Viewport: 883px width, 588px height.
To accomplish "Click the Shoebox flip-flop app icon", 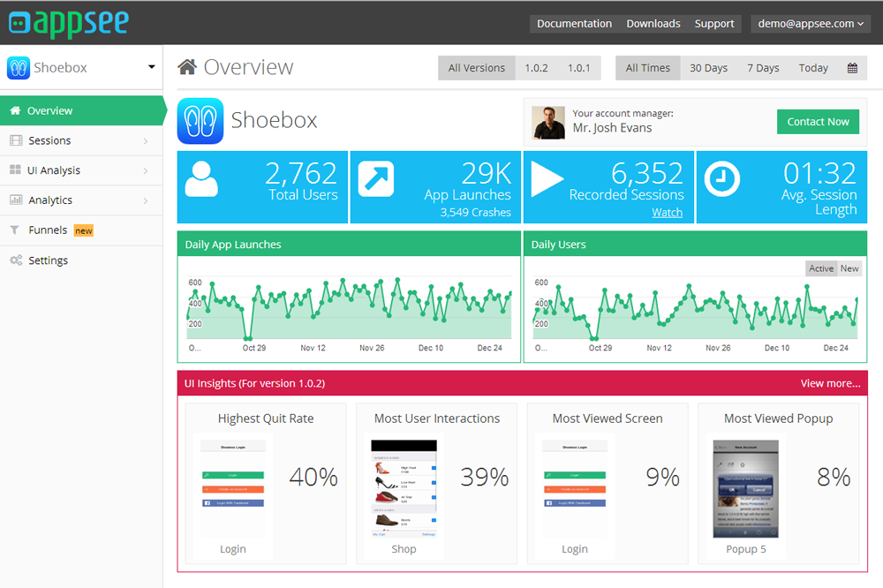I will (200, 121).
